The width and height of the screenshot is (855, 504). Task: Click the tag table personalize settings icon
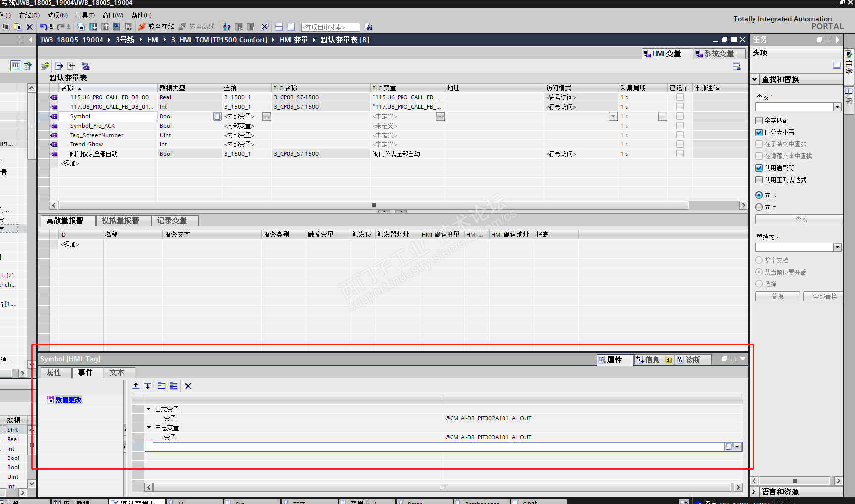pyautogui.click(x=737, y=66)
